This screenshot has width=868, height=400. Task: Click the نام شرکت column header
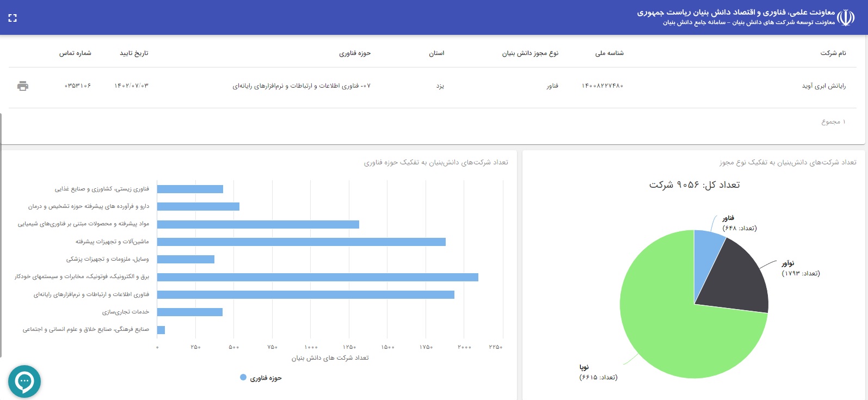tap(833, 53)
